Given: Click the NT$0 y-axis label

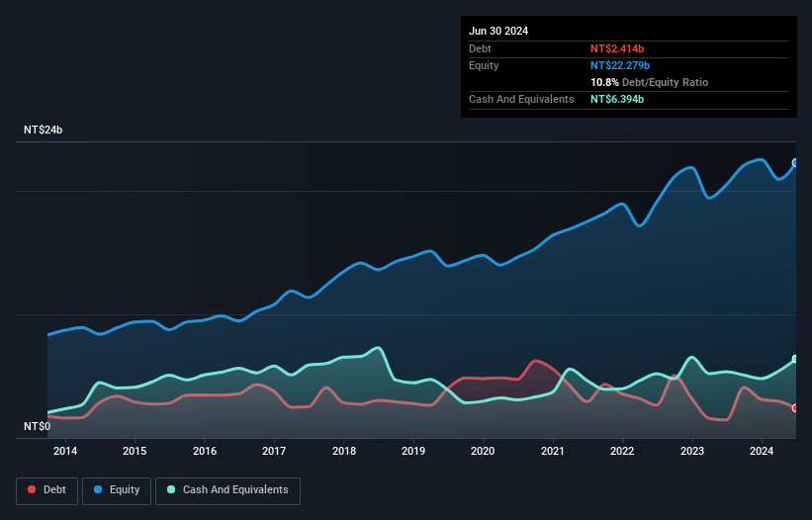Looking at the screenshot, I should (38, 426).
